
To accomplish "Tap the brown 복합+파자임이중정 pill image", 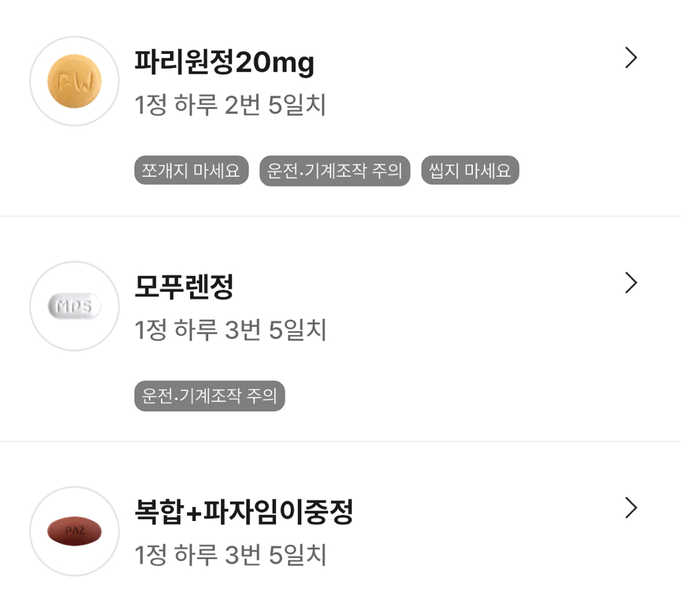I will tap(74, 531).
